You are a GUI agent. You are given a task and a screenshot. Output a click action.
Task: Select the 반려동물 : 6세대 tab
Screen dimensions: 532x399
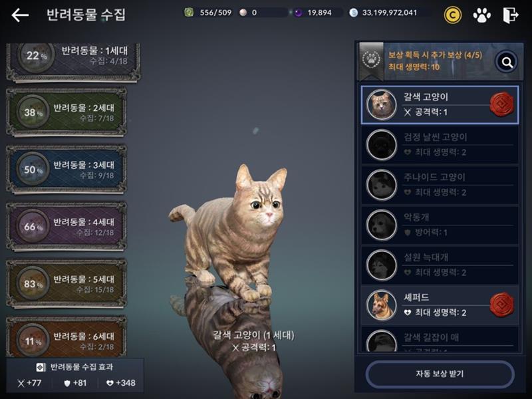[x=66, y=336]
